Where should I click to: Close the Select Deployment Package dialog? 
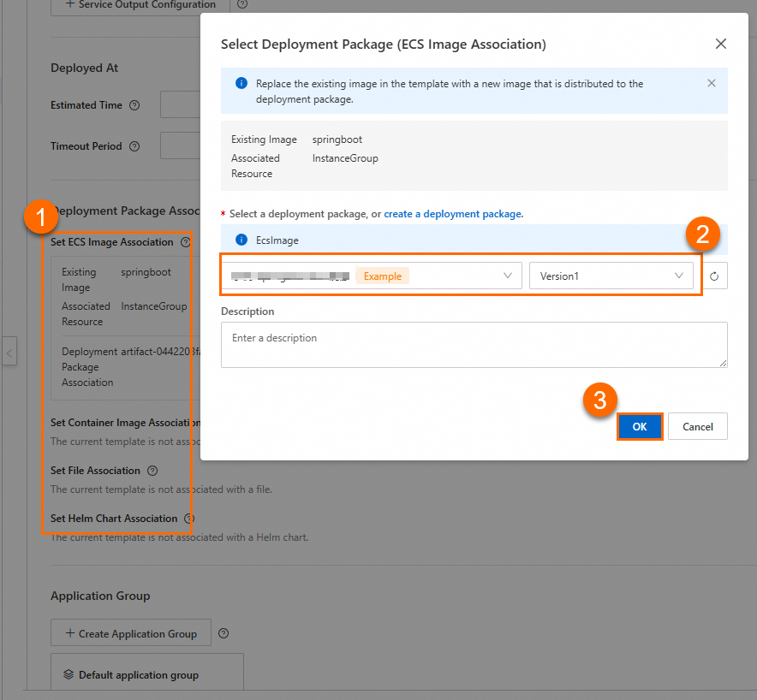[x=721, y=44]
